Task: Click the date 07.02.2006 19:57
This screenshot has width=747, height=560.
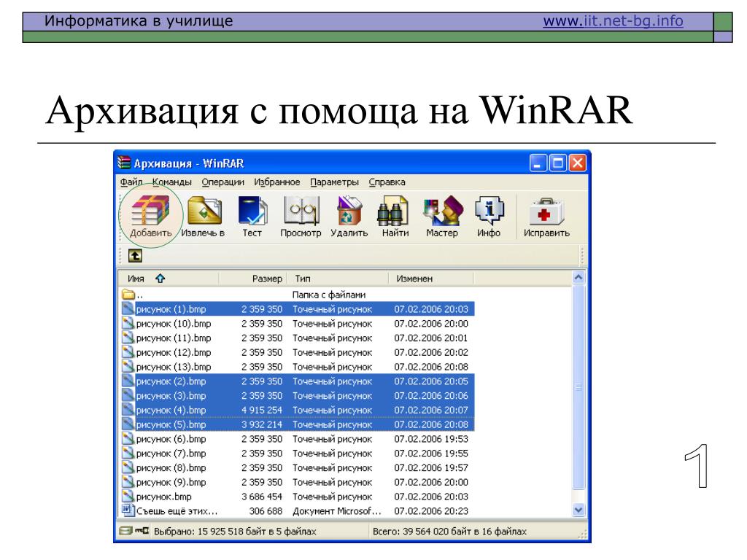Action: [x=431, y=467]
